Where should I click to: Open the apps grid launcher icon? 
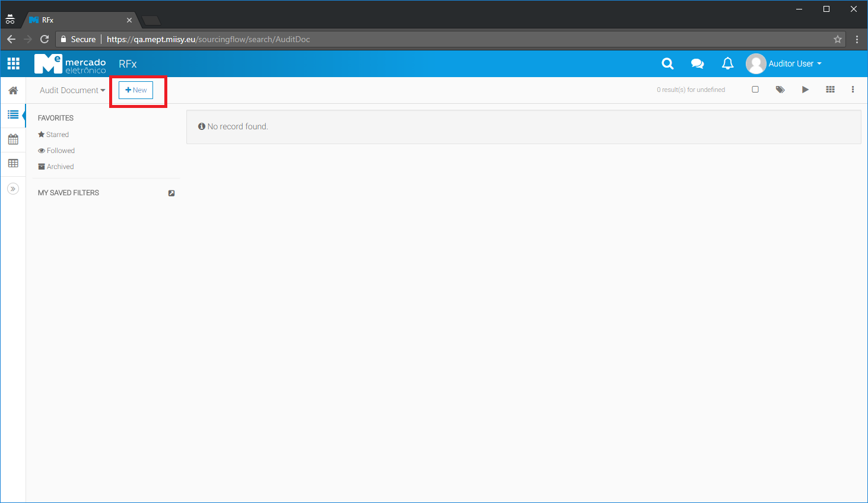coord(13,63)
